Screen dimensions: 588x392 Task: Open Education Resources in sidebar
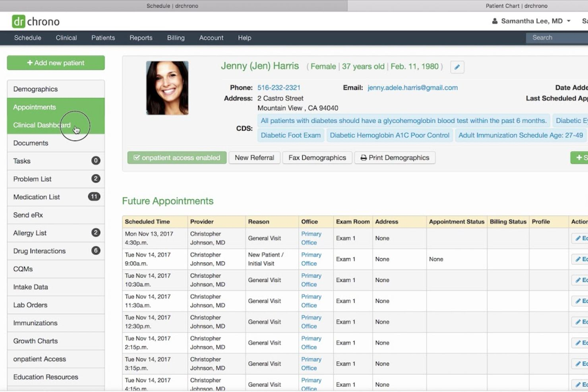coord(56,377)
